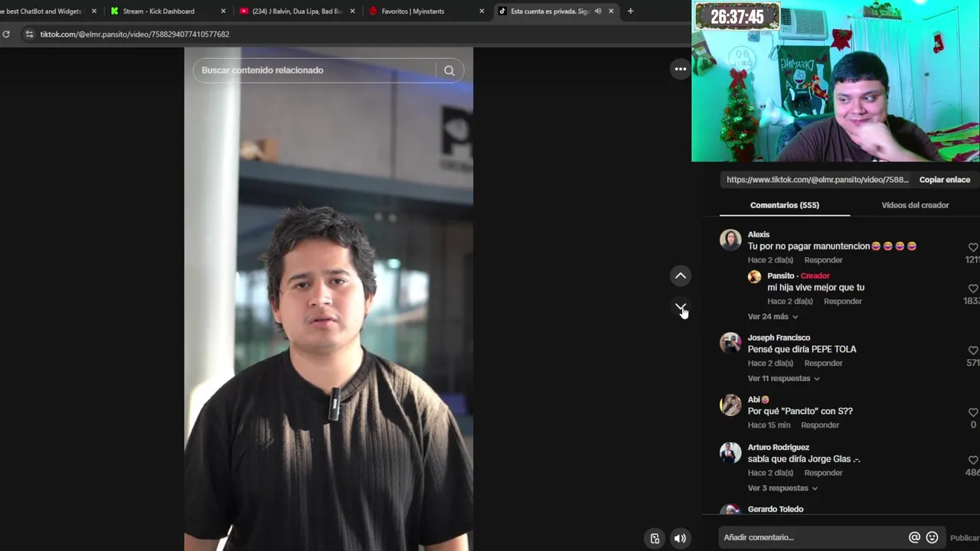Open Alexis's profile avatar

pyautogui.click(x=730, y=240)
